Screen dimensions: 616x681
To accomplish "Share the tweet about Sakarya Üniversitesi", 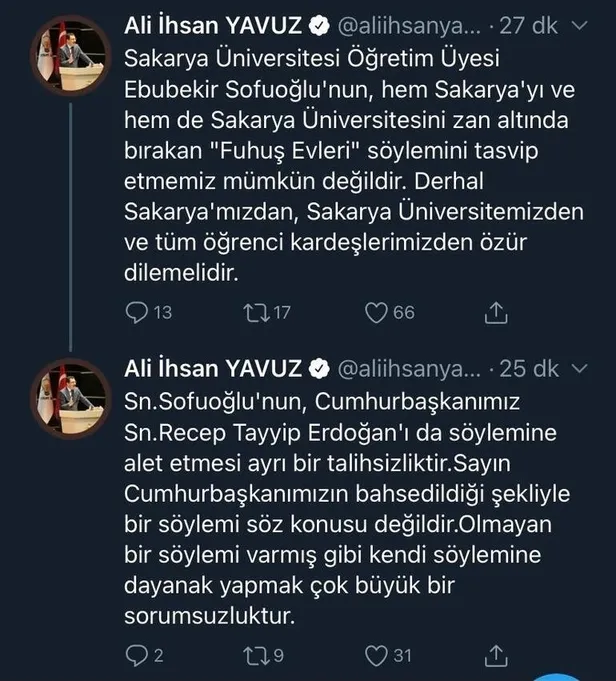I will pos(496,313).
